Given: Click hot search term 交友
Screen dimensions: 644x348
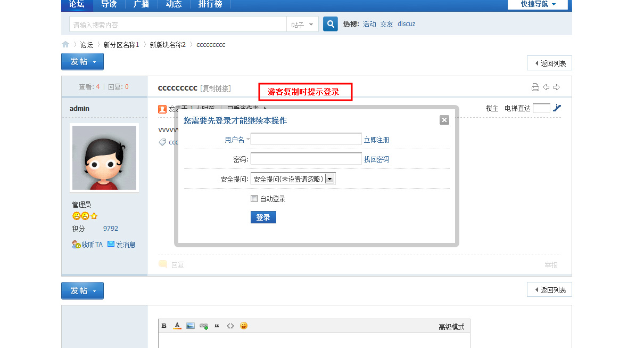Looking at the screenshot, I should click(386, 24).
